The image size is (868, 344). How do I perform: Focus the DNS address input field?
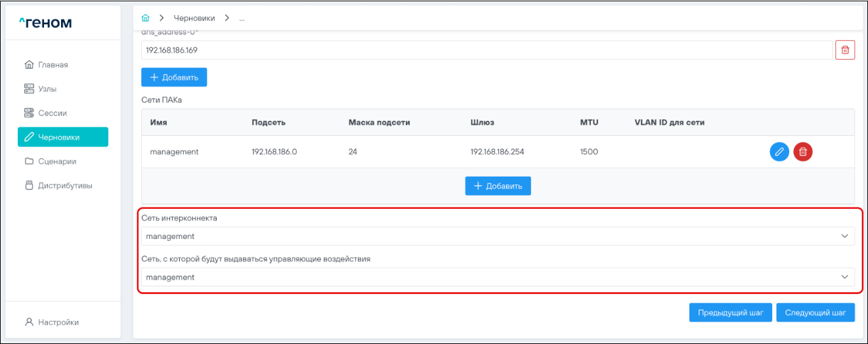pyautogui.click(x=486, y=50)
